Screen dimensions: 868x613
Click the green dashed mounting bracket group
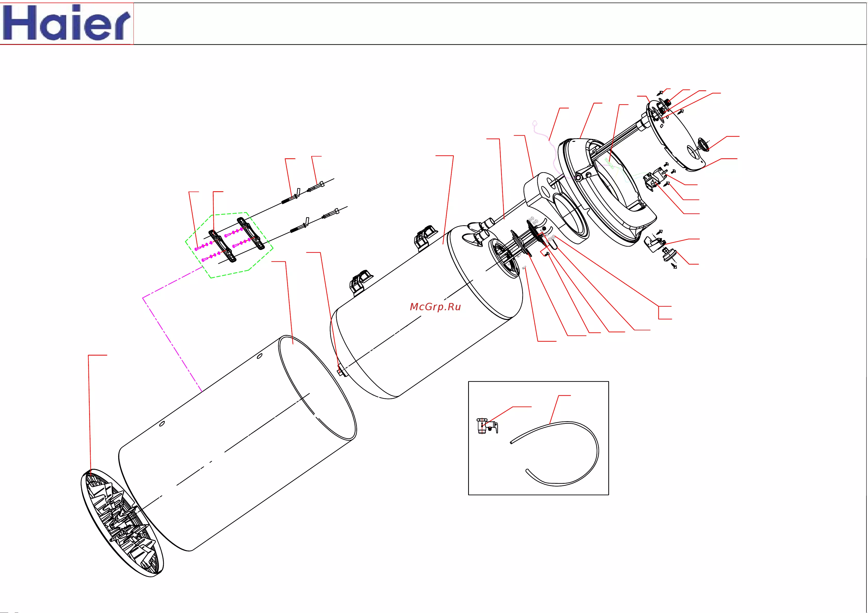click(x=229, y=245)
